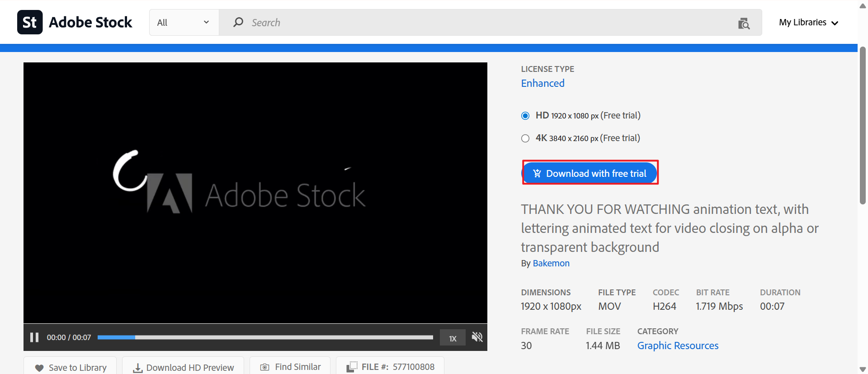
Task: Click the frame rate value 30
Action: pyautogui.click(x=526, y=346)
